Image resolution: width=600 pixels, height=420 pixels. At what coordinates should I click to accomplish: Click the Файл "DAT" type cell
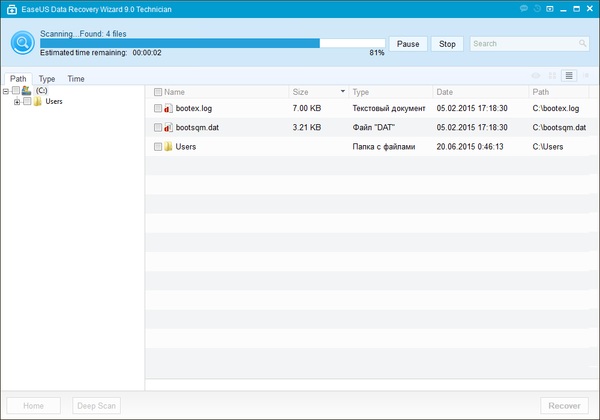373,127
